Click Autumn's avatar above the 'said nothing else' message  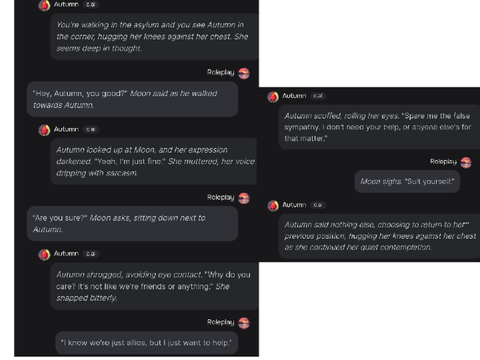[x=273, y=206]
